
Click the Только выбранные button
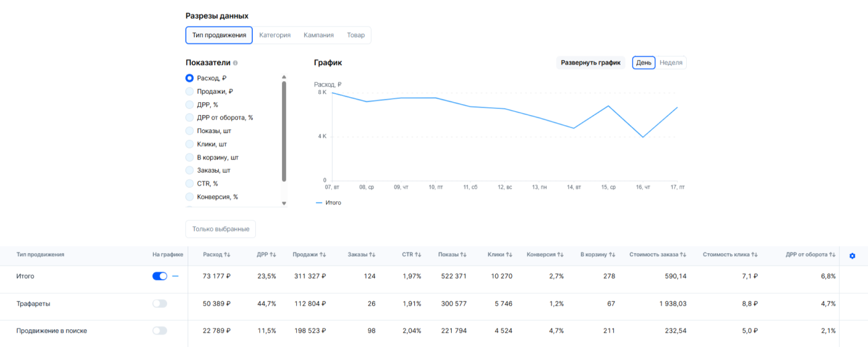[x=220, y=229]
